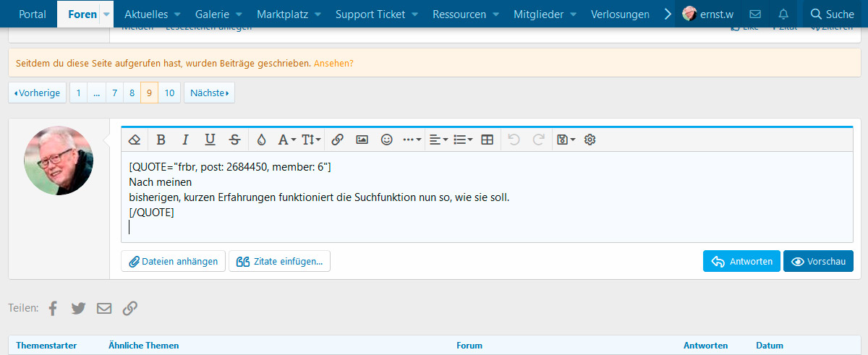868x355 pixels.
Task: Open page 8 of the thread
Action: pyautogui.click(x=132, y=93)
